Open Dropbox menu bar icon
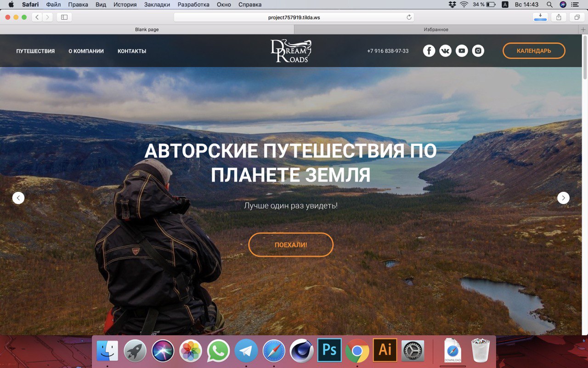The width and height of the screenshot is (588, 368). tap(452, 5)
